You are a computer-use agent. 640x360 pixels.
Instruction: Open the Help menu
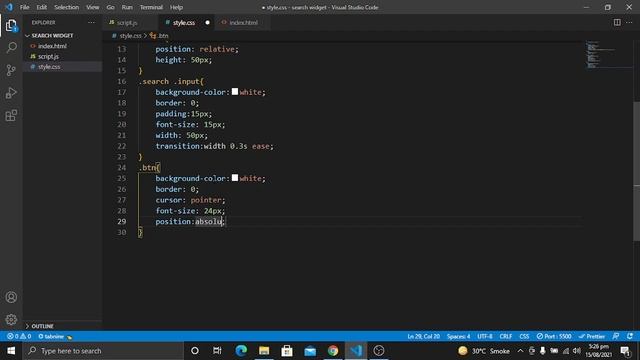[176, 7]
